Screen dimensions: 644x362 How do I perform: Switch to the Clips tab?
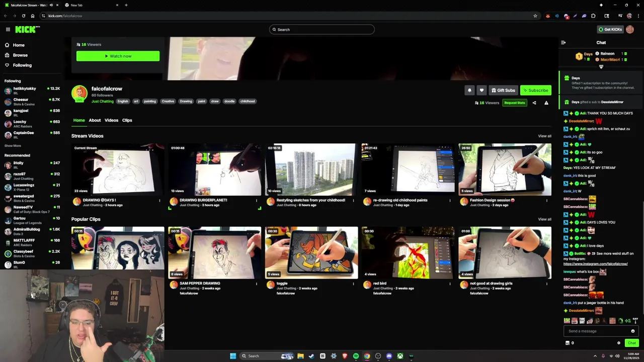[127, 120]
